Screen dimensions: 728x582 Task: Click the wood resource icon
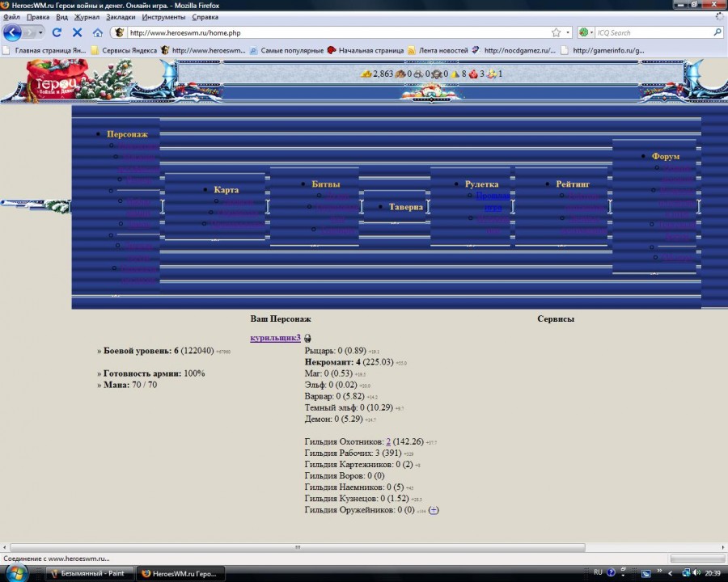click(400, 74)
